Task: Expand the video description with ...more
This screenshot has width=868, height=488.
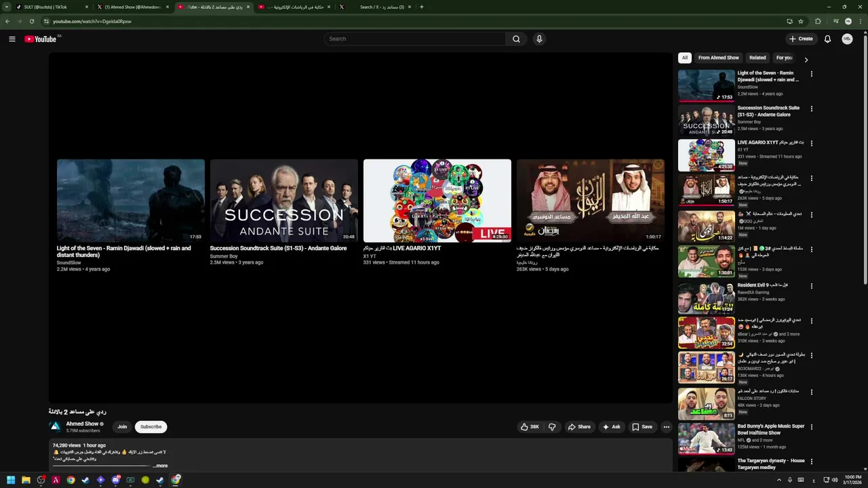Action: (161, 466)
